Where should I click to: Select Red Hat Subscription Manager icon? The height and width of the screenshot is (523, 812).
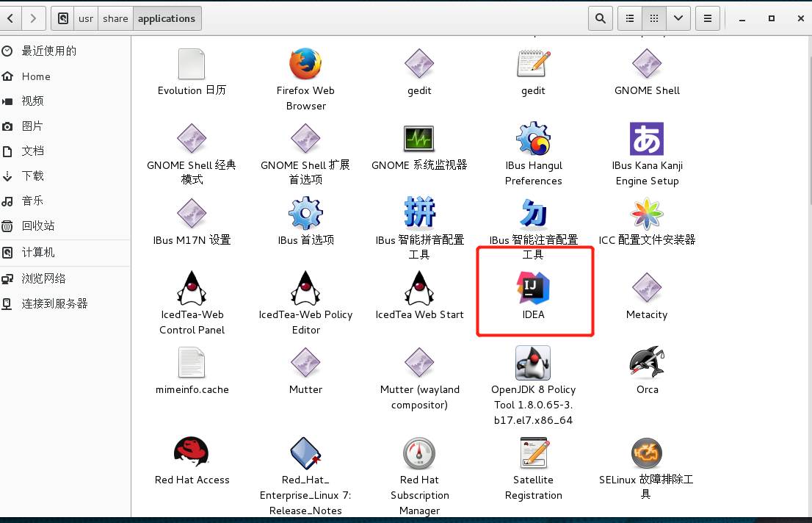(419, 453)
